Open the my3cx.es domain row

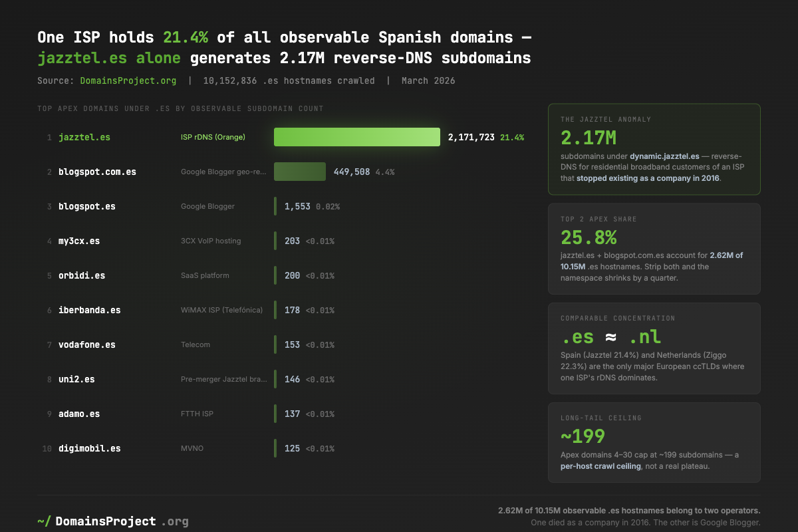coord(78,241)
